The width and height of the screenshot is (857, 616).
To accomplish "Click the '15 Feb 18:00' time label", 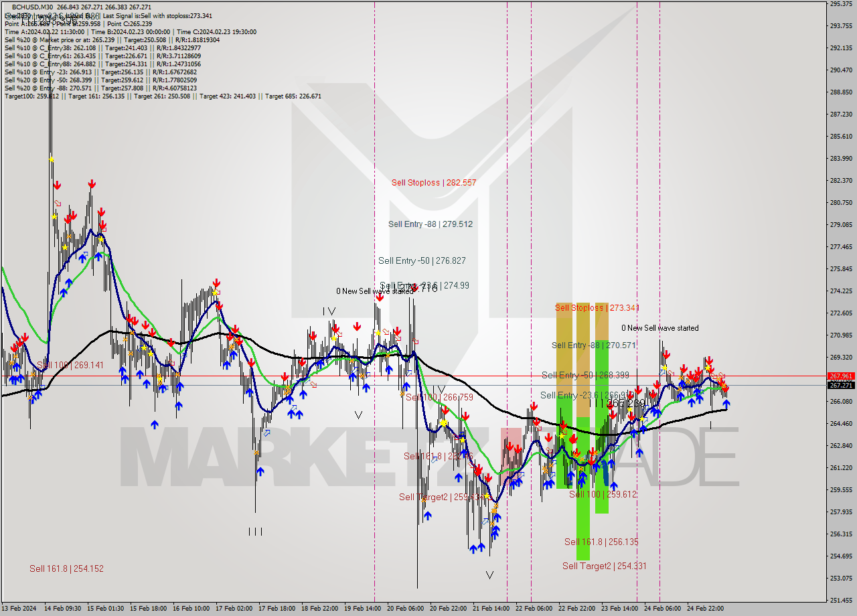I will click(x=148, y=609).
